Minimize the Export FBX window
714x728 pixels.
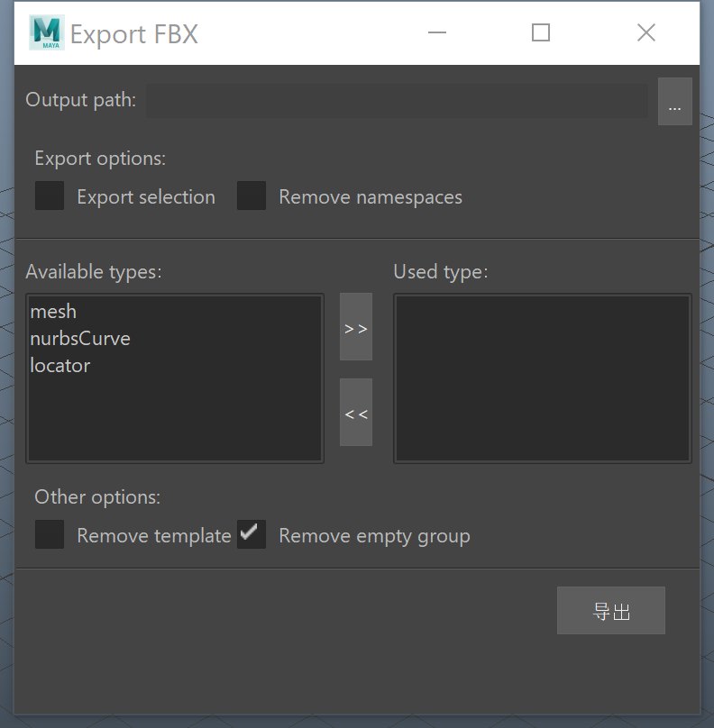[x=436, y=32]
